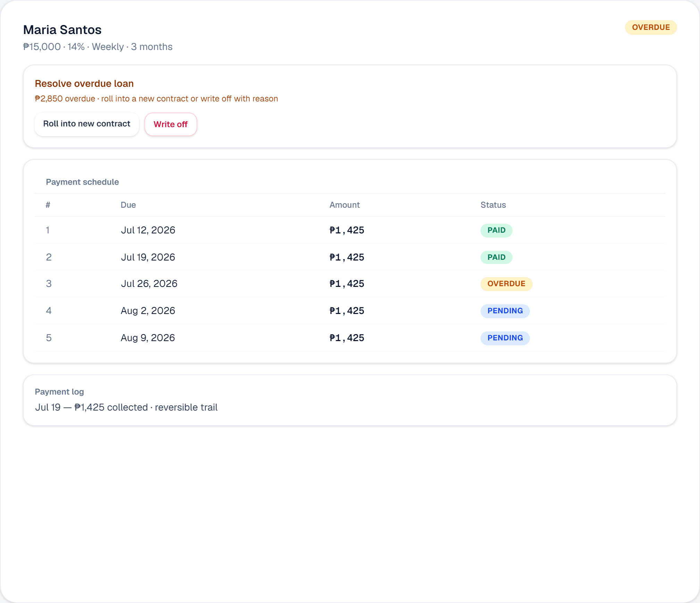
Task: Select the Jul 26, 2026 due date
Action: click(149, 284)
